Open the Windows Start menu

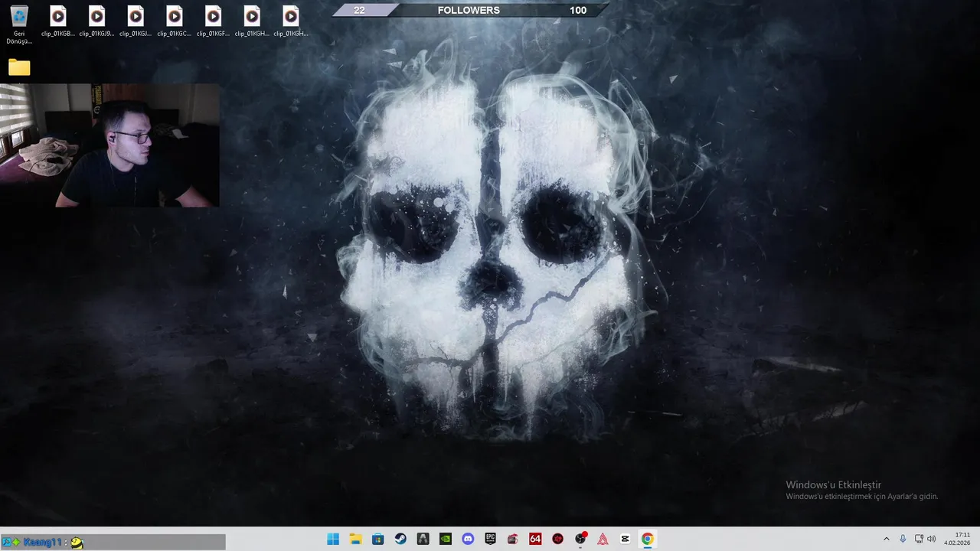pyautogui.click(x=333, y=539)
